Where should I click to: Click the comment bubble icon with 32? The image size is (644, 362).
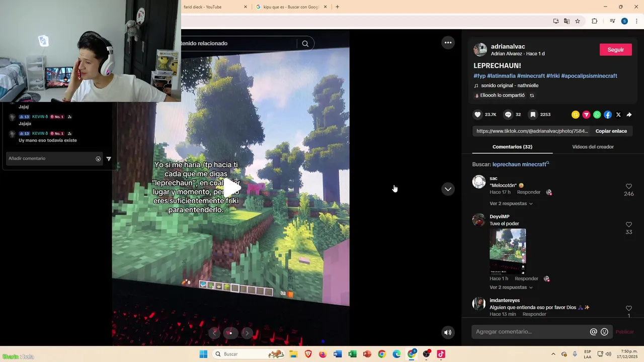click(x=508, y=115)
